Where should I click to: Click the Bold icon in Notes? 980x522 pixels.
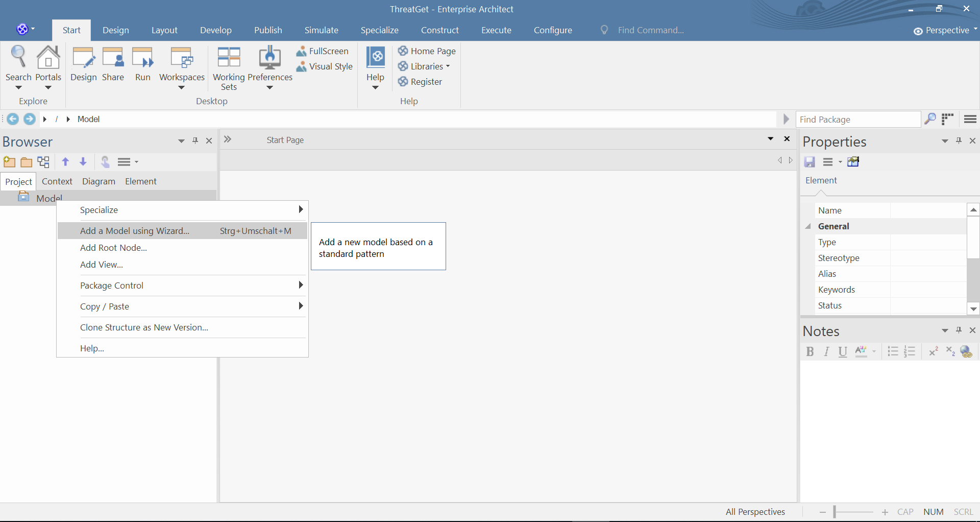click(x=810, y=351)
